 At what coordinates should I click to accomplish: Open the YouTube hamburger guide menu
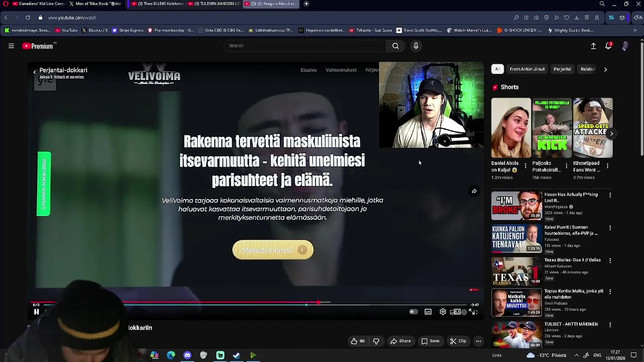(11, 46)
